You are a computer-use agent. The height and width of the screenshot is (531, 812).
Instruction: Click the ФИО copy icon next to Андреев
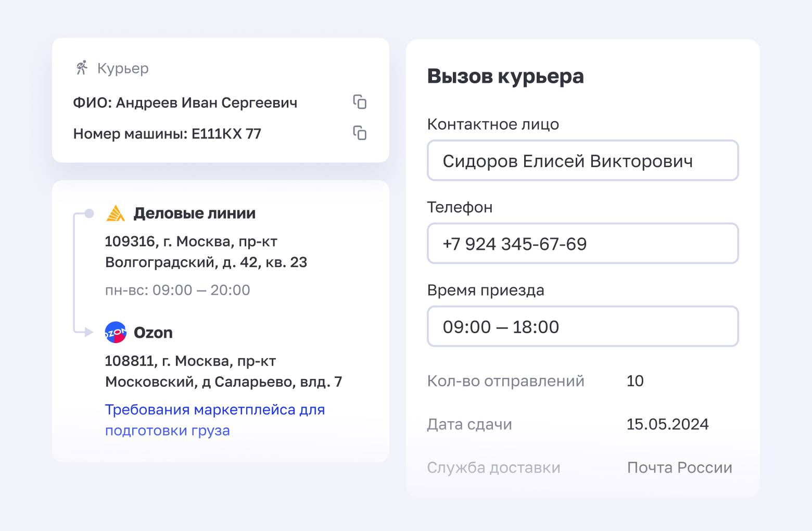tap(361, 103)
